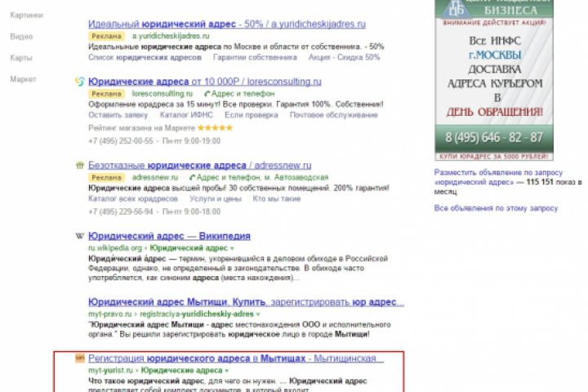Click phone icon beside loresconsulting 'Адрес и телефон'

tap(207, 93)
